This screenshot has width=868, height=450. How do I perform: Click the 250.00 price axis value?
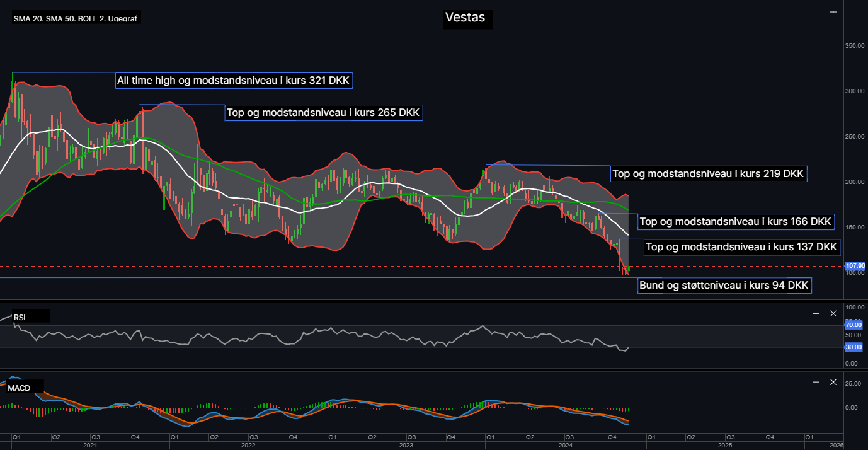click(x=855, y=137)
